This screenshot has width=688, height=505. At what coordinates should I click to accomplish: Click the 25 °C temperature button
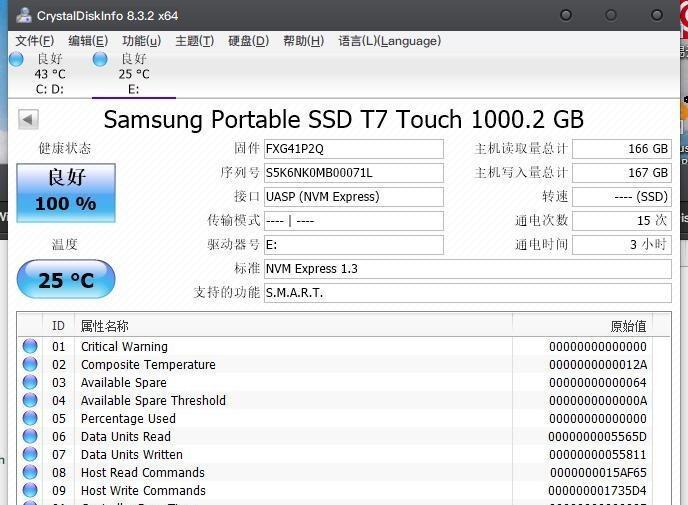coord(66,279)
